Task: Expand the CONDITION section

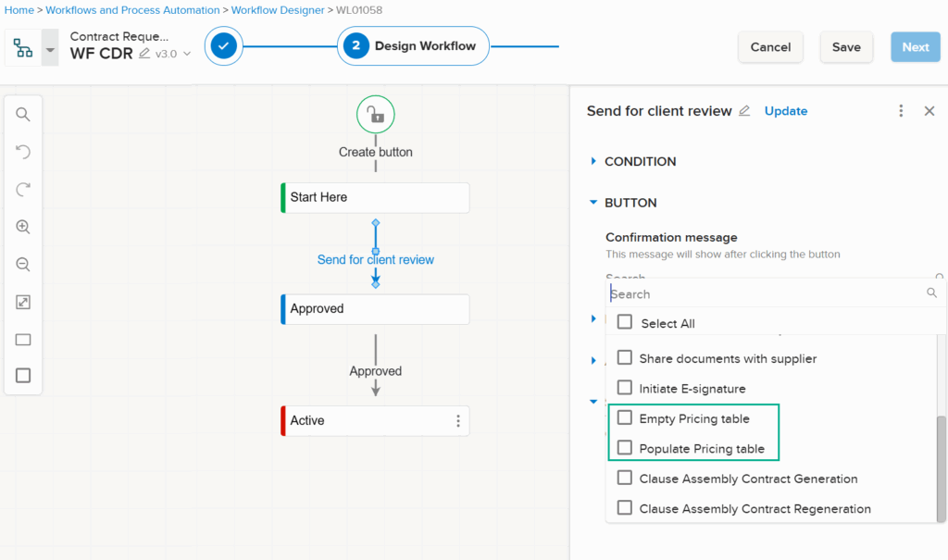Action: (x=593, y=160)
